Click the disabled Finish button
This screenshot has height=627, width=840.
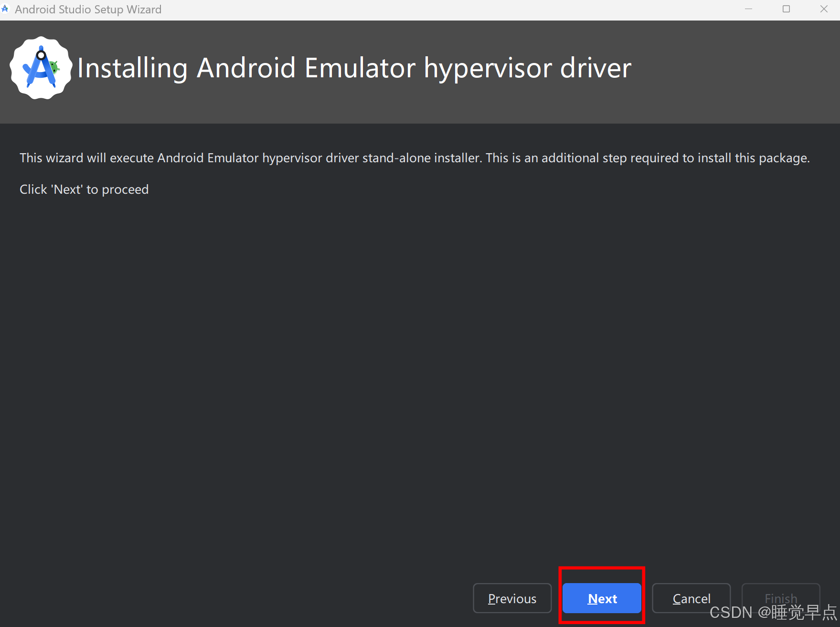pyautogui.click(x=780, y=598)
